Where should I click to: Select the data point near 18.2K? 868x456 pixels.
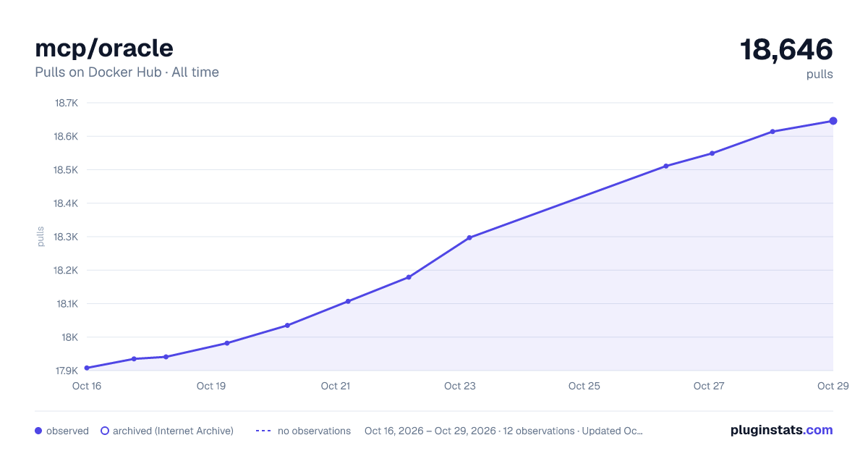click(409, 277)
